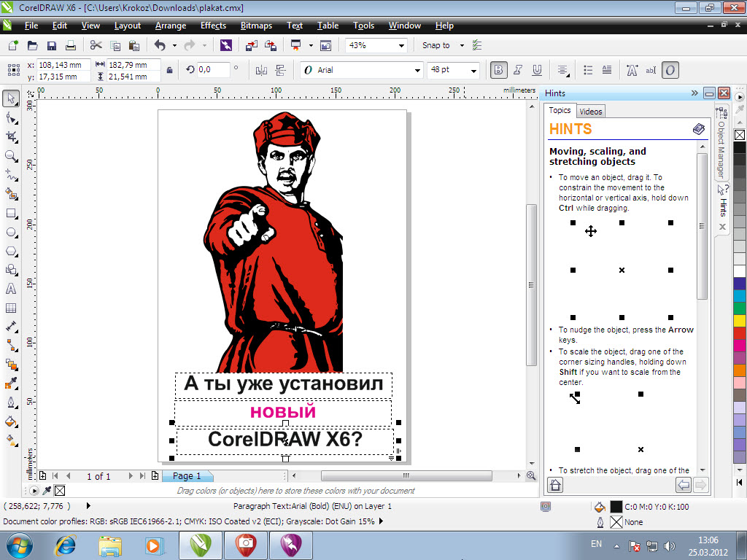Click the Save icon in the toolbar
This screenshot has width=747, height=560.
[52, 45]
